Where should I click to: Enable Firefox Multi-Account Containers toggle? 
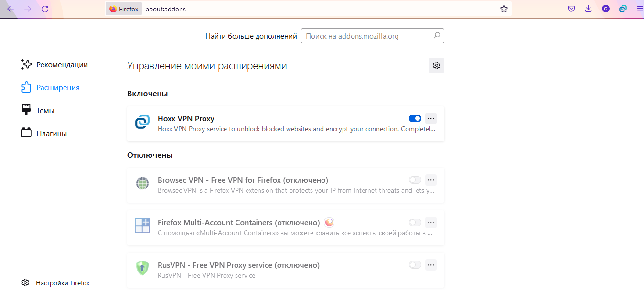[415, 222]
